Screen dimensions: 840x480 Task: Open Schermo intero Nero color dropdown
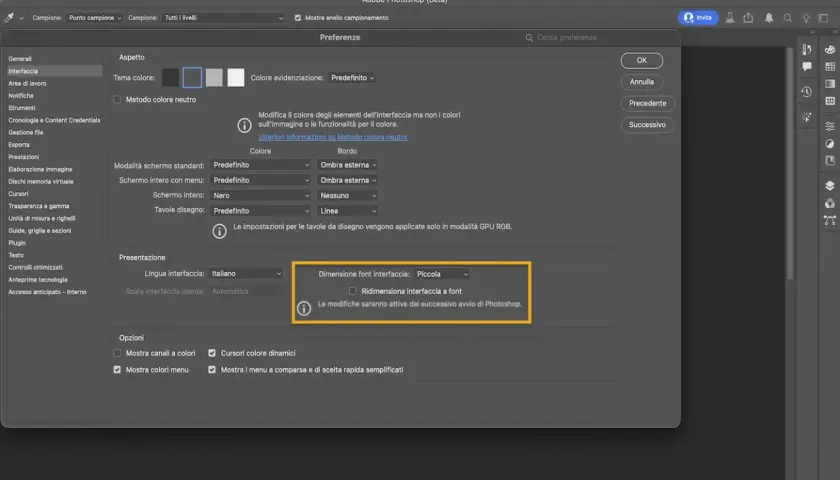click(261, 196)
